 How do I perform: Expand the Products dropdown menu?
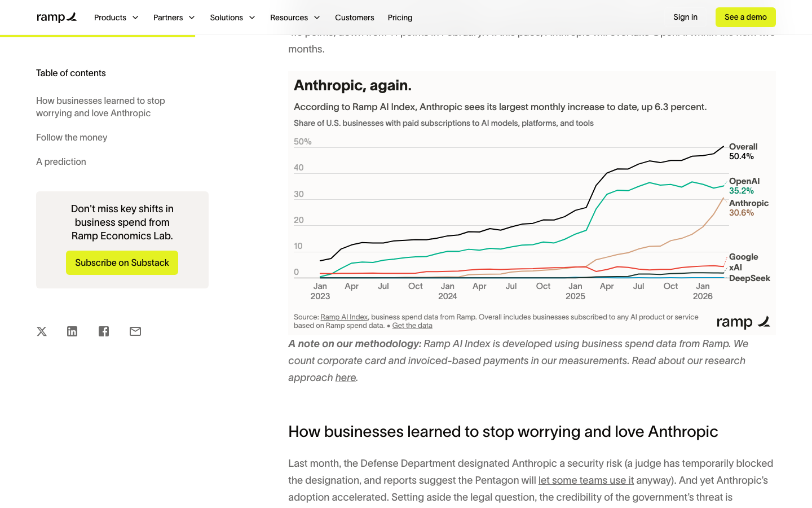pyautogui.click(x=116, y=17)
